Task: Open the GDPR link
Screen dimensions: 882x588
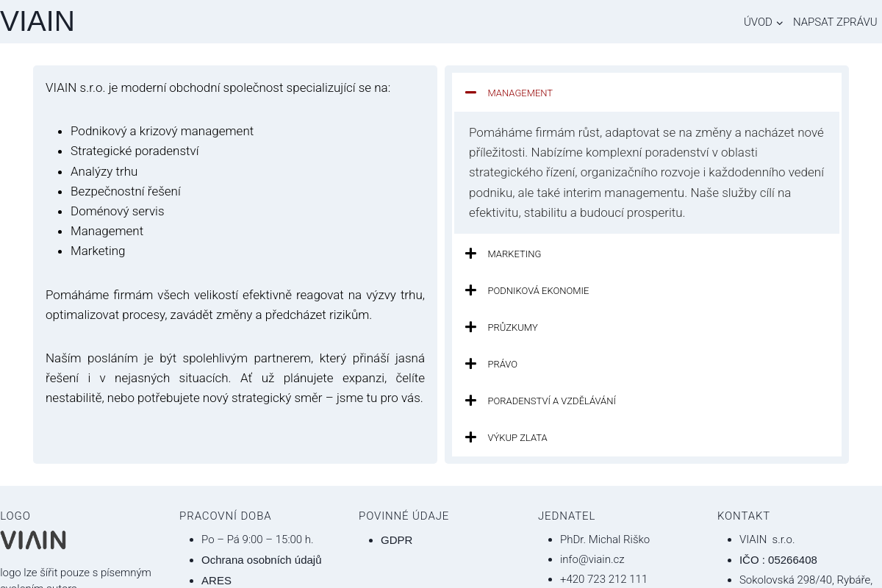Action: click(x=396, y=540)
